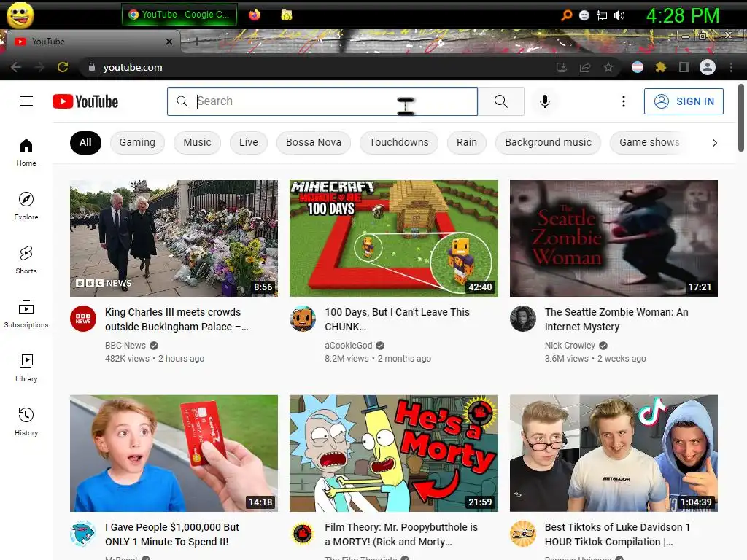Click I Gave People $1,000,000 title

(172, 534)
